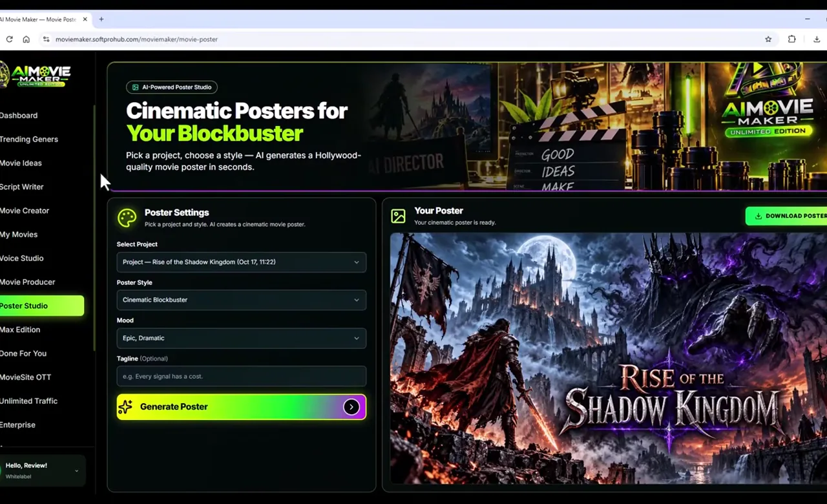The image size is (827, 504).
Task: Open MovieSite OTT from the sidebar
Action: 26,377
